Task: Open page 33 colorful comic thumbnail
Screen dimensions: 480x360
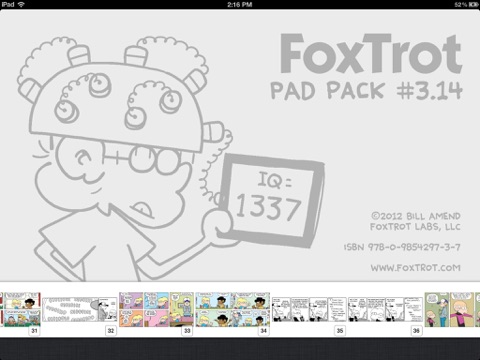Action: click(156, 310)
